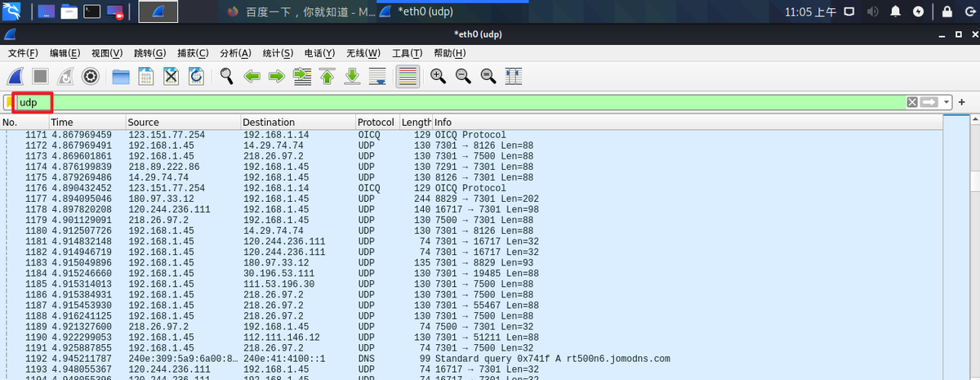Open the display filter bookmark menu
980x380 pixels.
pos(9,102)
